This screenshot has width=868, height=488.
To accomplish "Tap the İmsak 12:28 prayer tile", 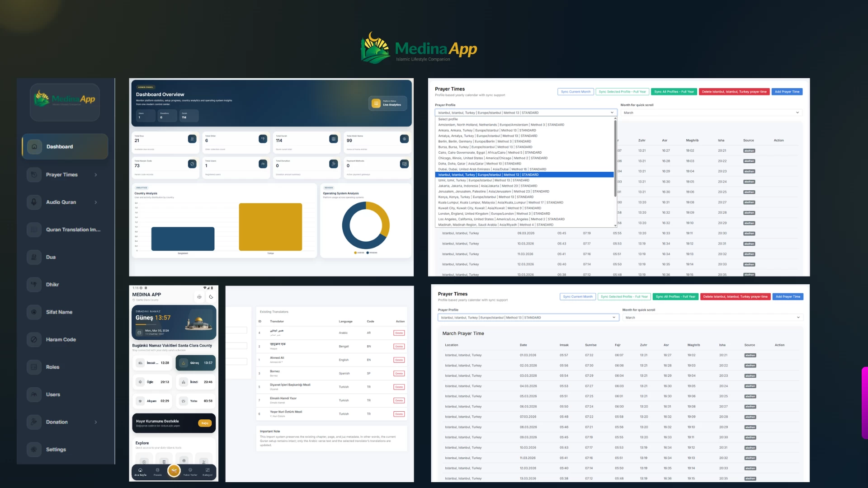I will click(x=152, y=363).
